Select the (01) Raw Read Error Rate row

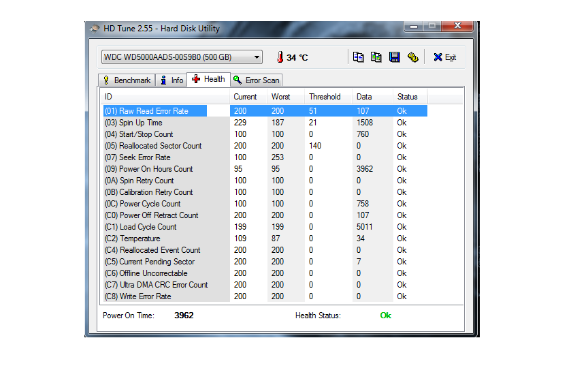[x=265, y=111]
